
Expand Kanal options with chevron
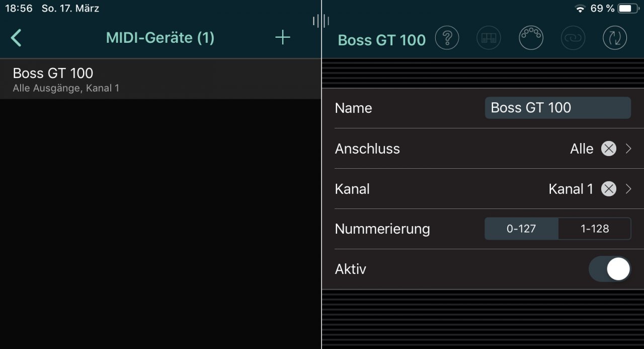point(628,189)
